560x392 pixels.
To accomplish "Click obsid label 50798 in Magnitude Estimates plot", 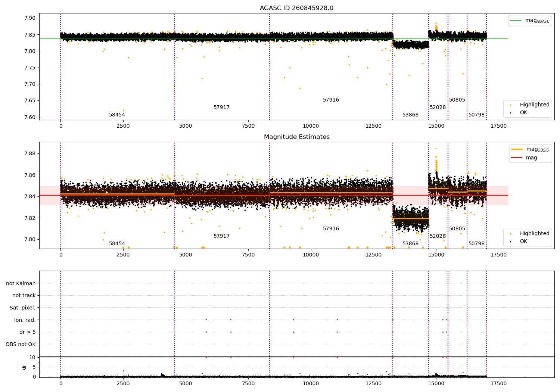I will tap(476, 243).
